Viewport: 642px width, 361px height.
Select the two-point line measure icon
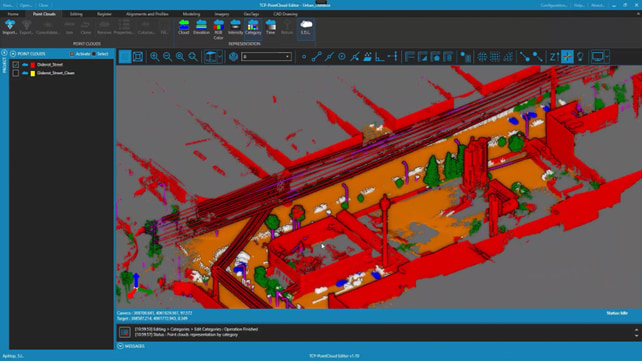tap(316, 57)
